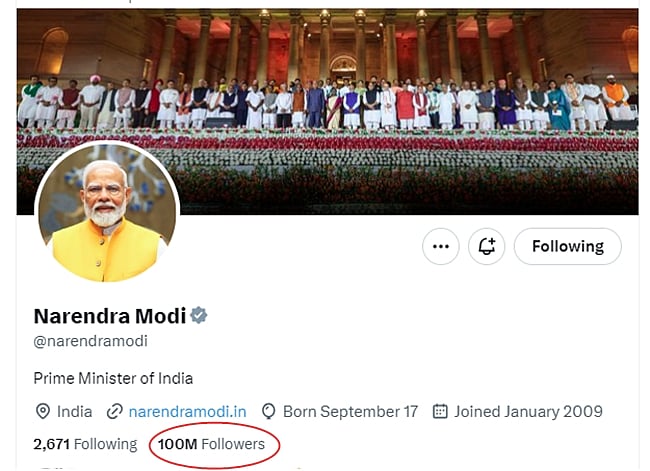Open the three-dot more options menu
Screen dimensions: 650x471
coord(441,246)
